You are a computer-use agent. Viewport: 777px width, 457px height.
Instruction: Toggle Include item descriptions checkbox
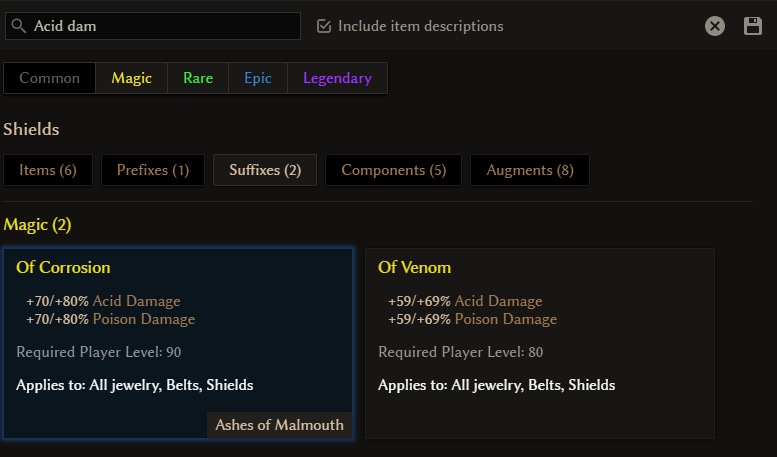click(x=324, y=26)
